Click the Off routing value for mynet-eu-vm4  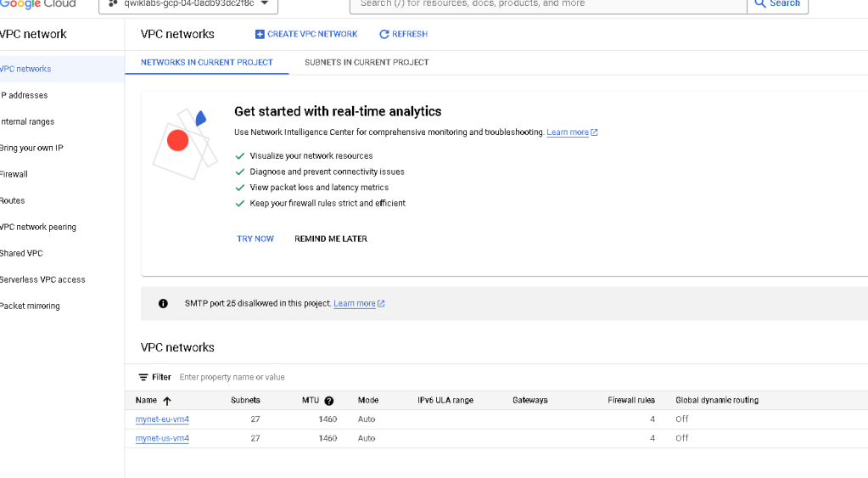coord(682,419)
